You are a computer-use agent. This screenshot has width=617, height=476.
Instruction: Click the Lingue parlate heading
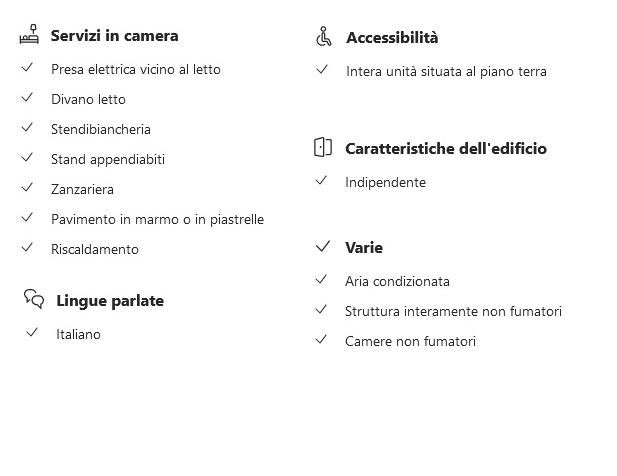click(110, 301)
